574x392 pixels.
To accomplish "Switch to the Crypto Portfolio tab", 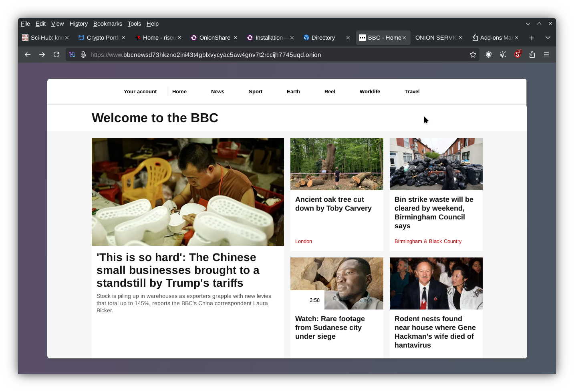I will pyautogui.click(x=102, y=38).
